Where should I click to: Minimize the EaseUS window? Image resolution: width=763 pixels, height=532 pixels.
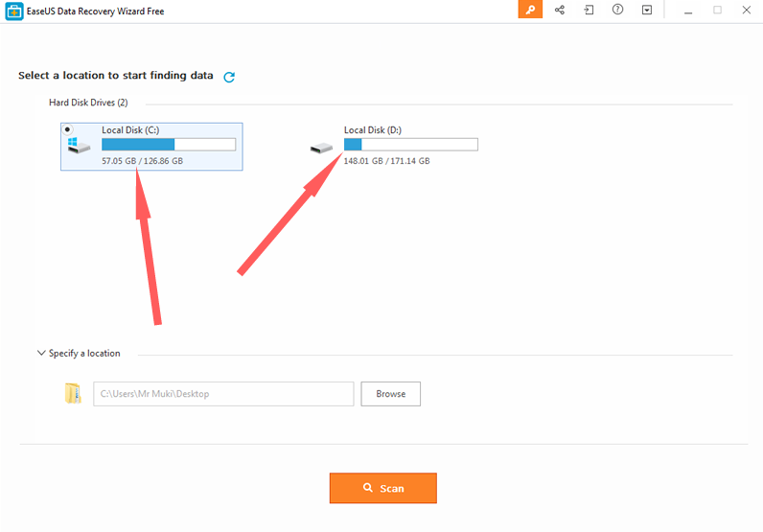coord(688,11)
